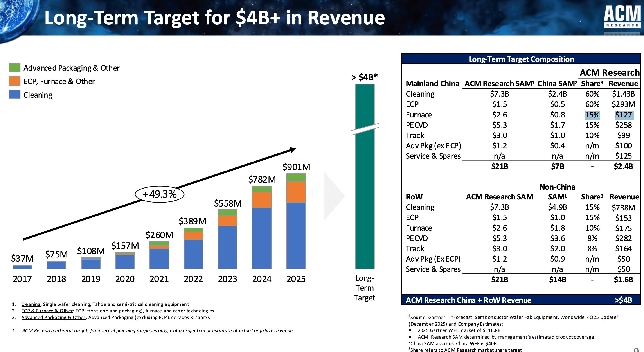This screenshot has width=644, height=352.
Task: Click the $738M RoW Cleaning revenue cell
Action: click(x=624, y=208)
